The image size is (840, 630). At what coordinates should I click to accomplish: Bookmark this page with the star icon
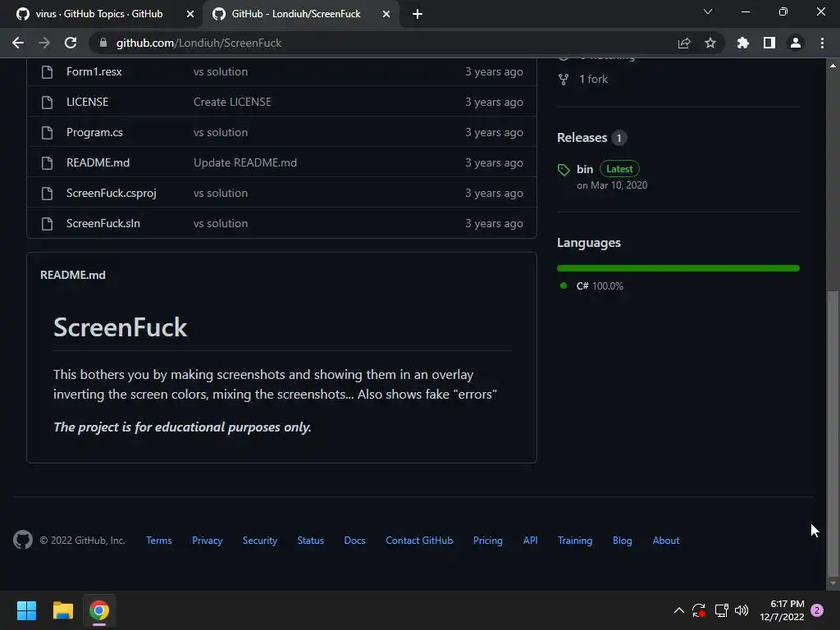710,43
